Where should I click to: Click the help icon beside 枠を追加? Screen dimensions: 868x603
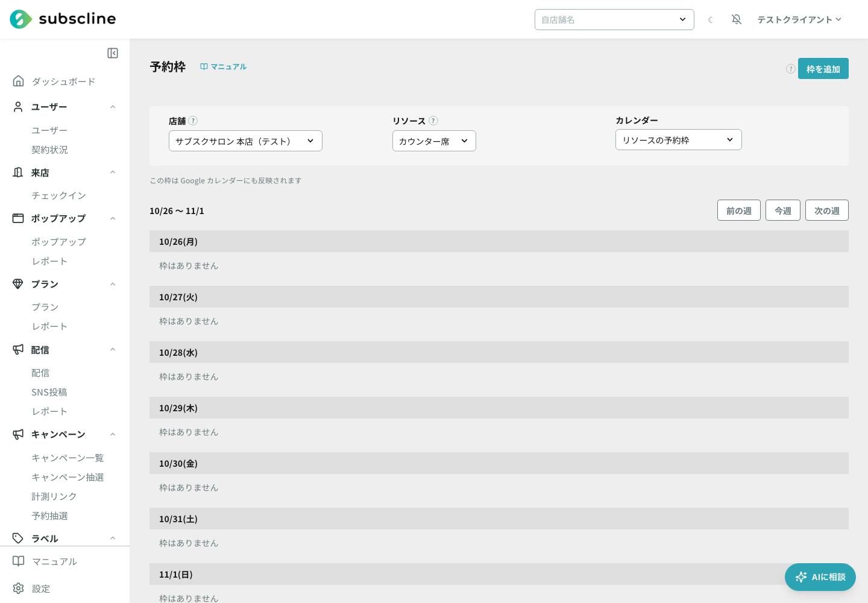coord(791,69)
